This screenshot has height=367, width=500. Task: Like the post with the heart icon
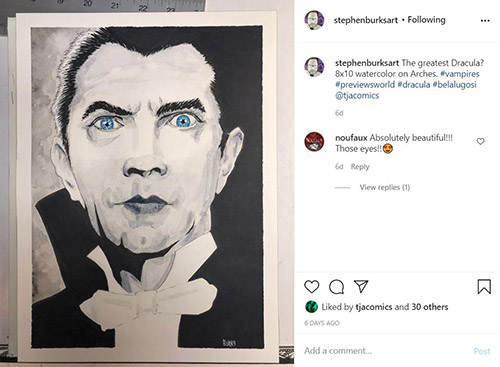pos(312,287)
